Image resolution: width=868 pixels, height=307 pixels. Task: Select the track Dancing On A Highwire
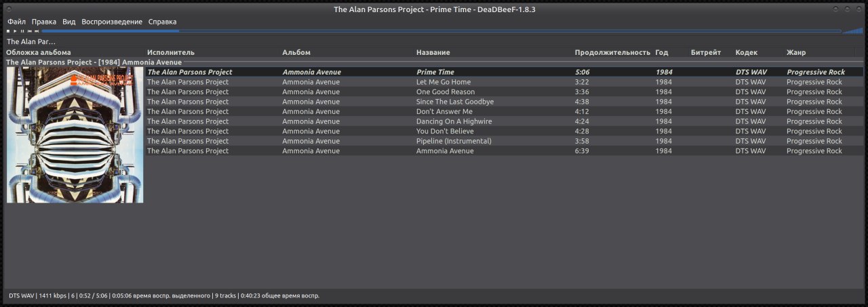click(x=505, y=121)
